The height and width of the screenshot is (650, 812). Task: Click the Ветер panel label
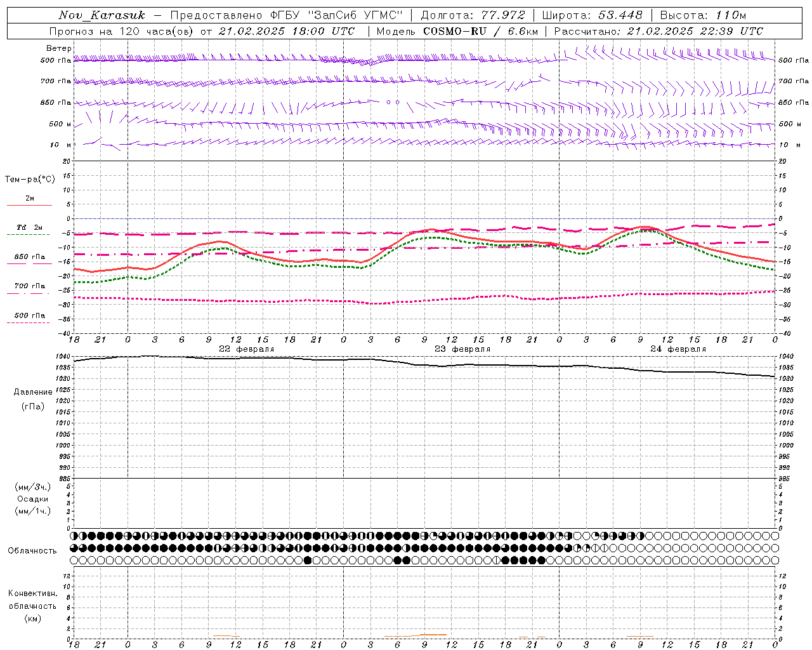click(x=59, y=48)
